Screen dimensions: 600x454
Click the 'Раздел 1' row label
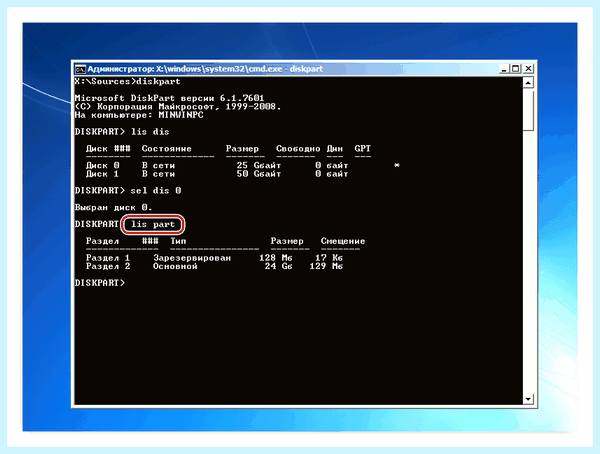tap(108, 258)
